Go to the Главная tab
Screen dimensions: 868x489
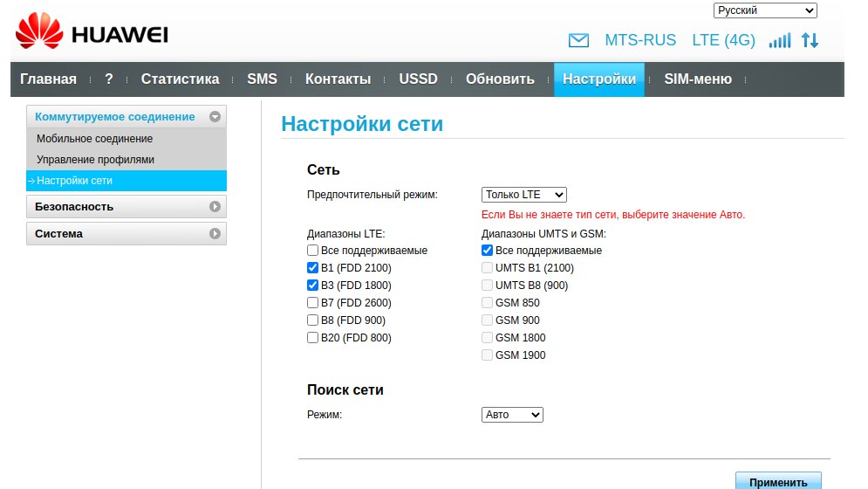(x=48, y=79)
